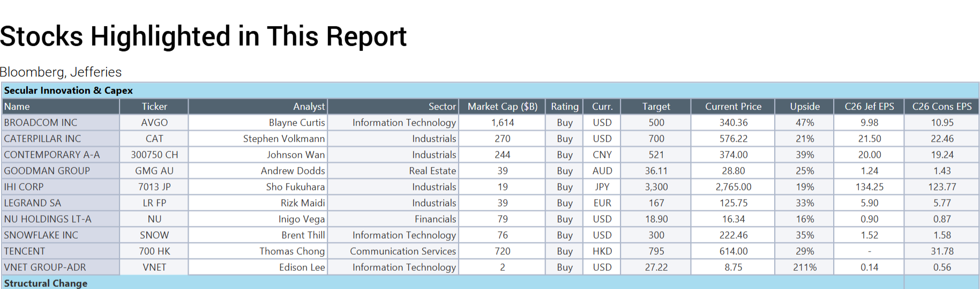Select the CATERPILLAR INC row name
This screenshot has height=289, width=980.
[43, 139]
